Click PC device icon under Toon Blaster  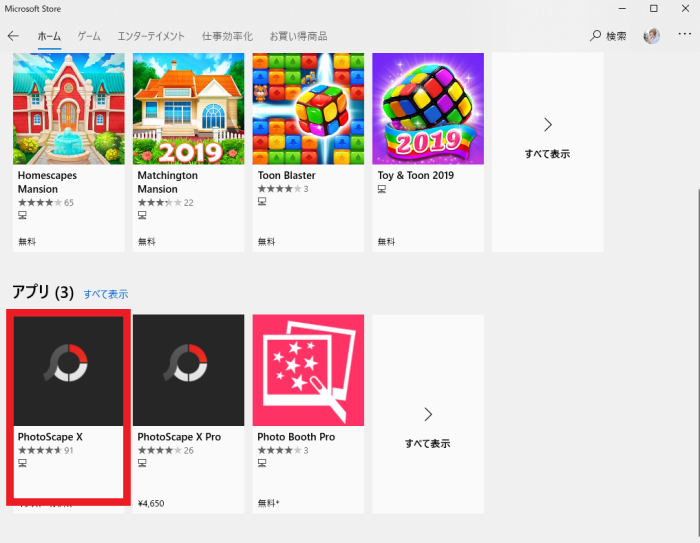point(262,201)
